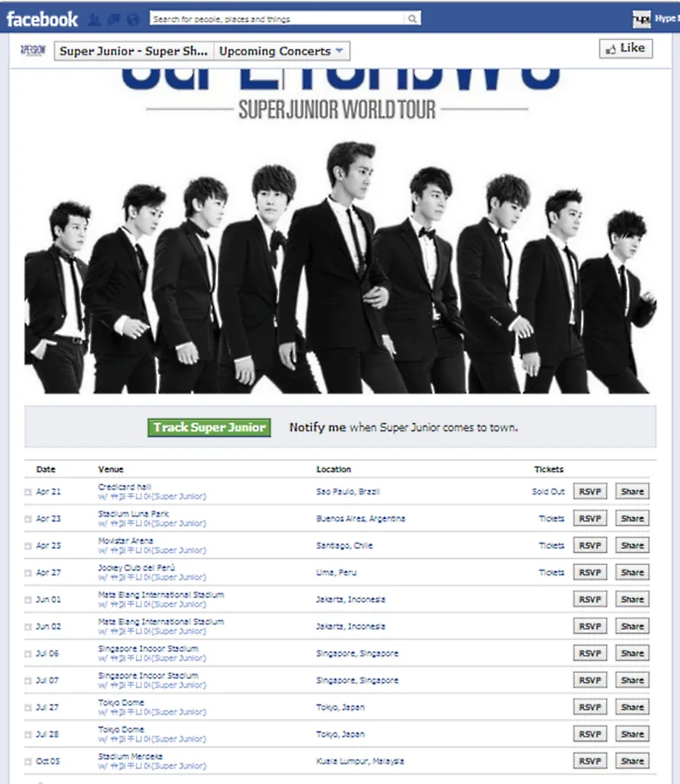Click the Facebook logo
This screenshot has width=680, height=784.
click(x=42, y=19)
